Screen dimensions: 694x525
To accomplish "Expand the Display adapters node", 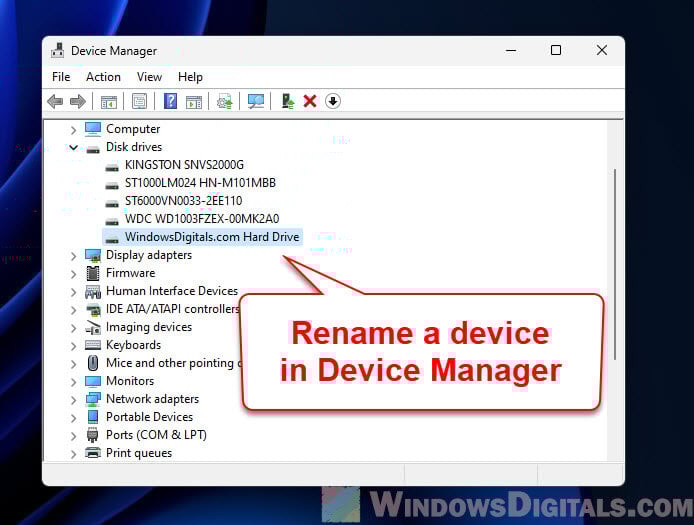I will coord(73,256).
